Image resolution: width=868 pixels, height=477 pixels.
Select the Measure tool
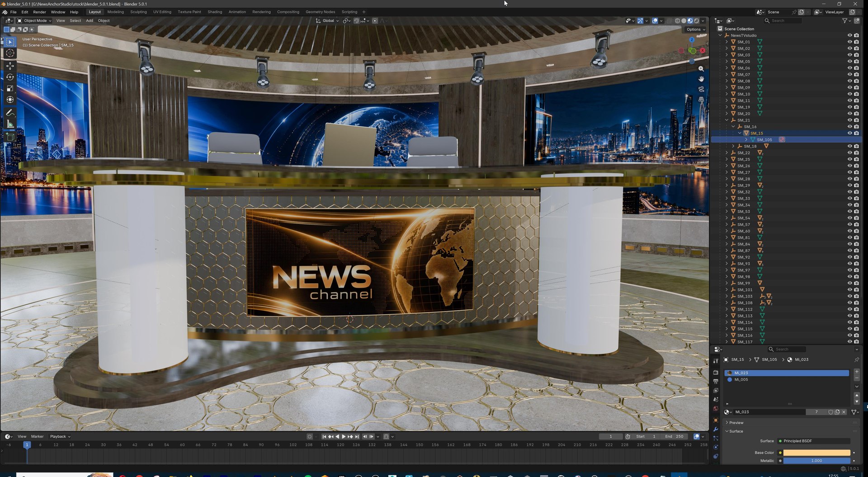tap(10, 124)
